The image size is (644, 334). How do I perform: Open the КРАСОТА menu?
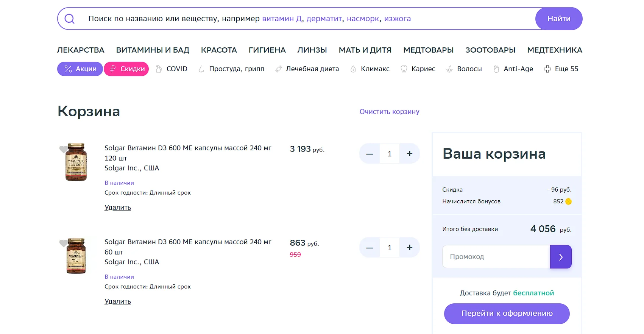(219, 50)
